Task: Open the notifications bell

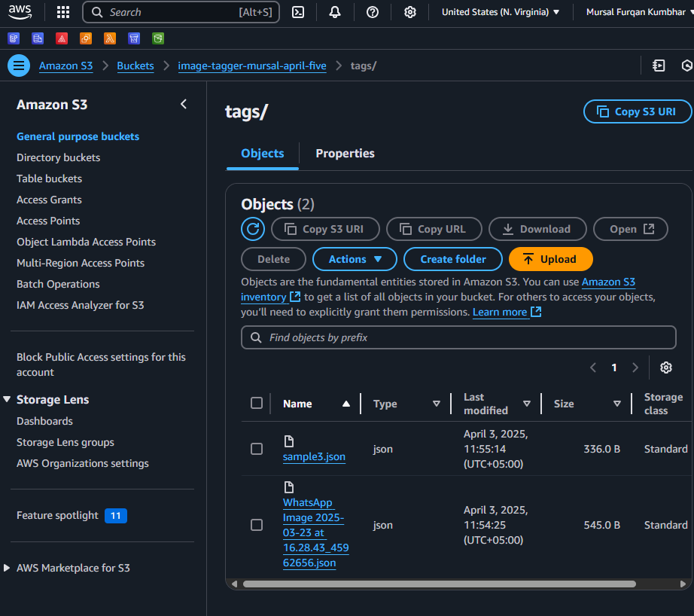Action: [x=335, y=12]
